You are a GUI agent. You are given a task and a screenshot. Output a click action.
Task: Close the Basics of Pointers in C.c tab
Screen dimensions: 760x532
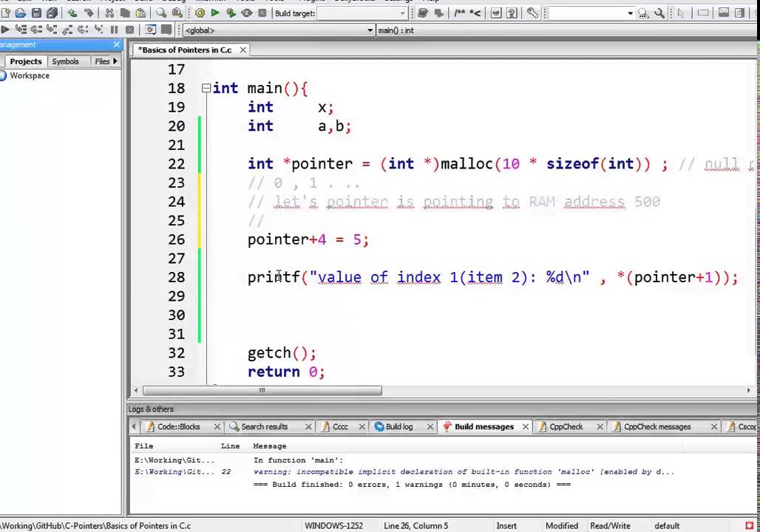click(242, 50)
